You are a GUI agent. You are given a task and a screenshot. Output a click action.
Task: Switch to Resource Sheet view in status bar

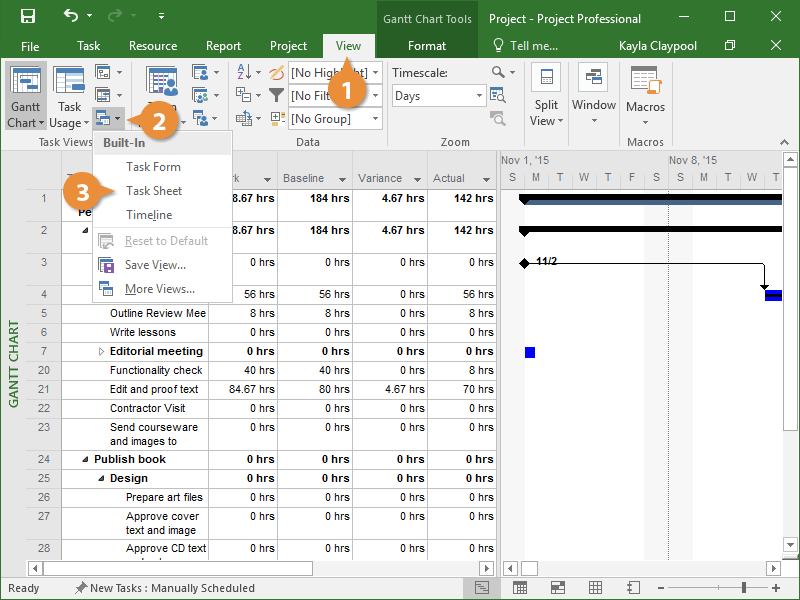click(595, 588)
